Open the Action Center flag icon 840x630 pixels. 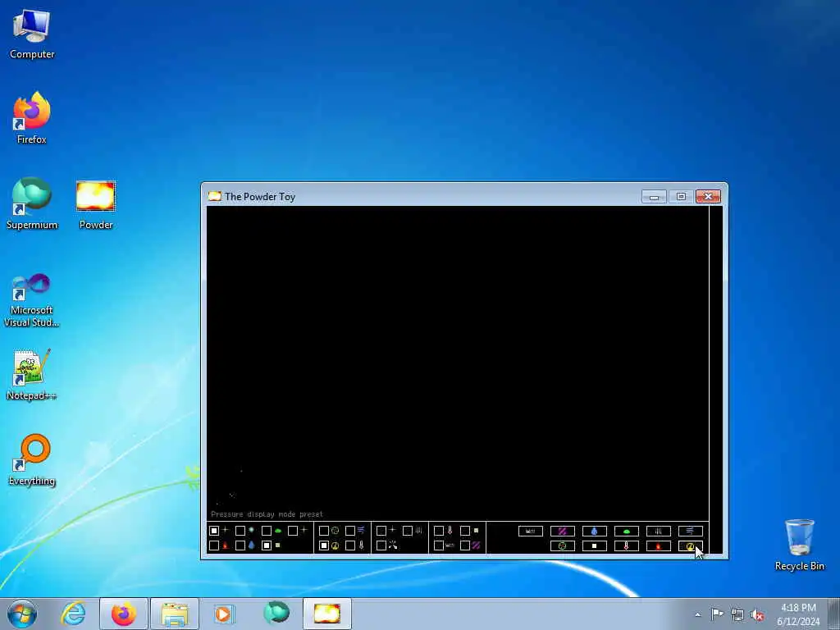point(717,614)
